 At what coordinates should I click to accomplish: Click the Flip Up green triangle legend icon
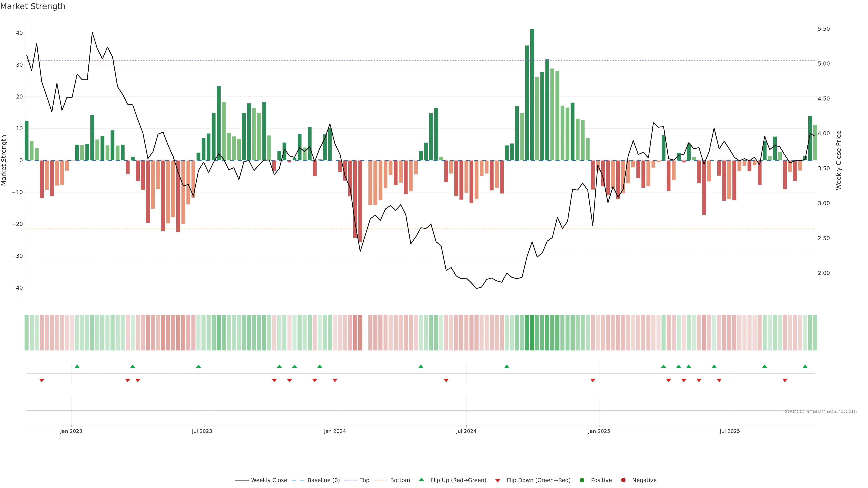pos(421,480)
